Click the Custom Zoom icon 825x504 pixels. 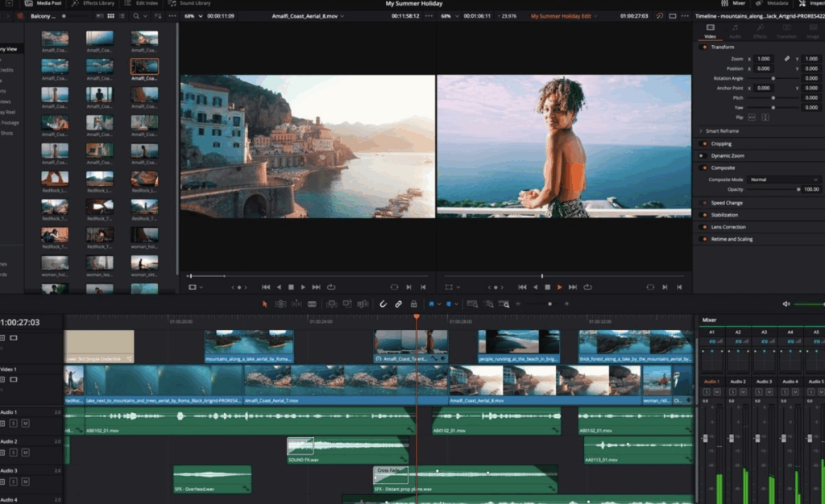pyautogui.click(x=504, y=304)
